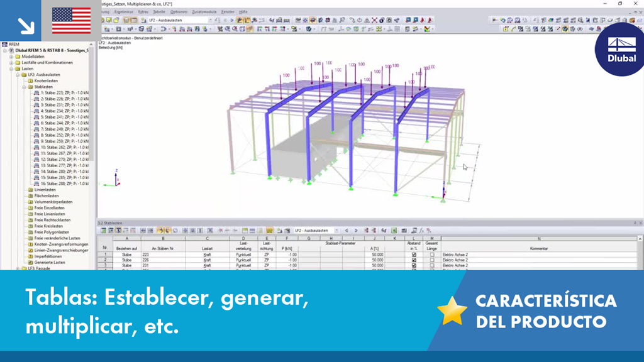Open the Extras menu

pos(143,12)
